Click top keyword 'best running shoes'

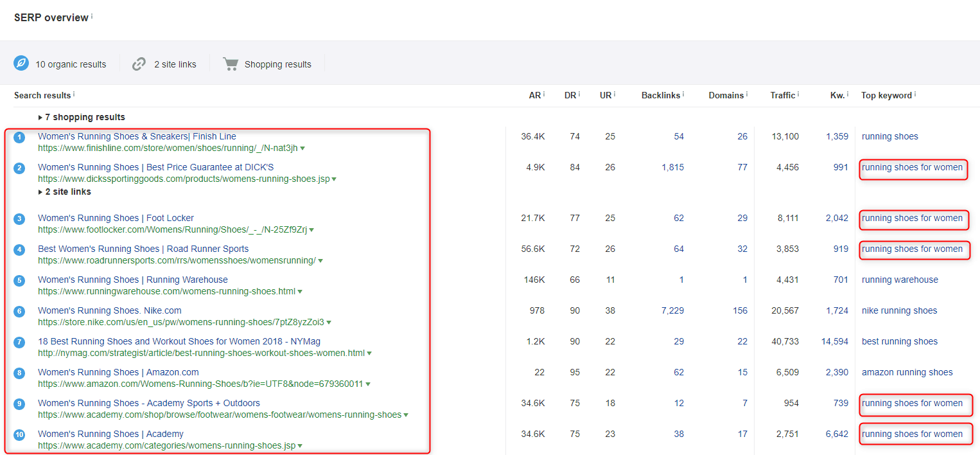pyautogui.click(x=900, y=341)
